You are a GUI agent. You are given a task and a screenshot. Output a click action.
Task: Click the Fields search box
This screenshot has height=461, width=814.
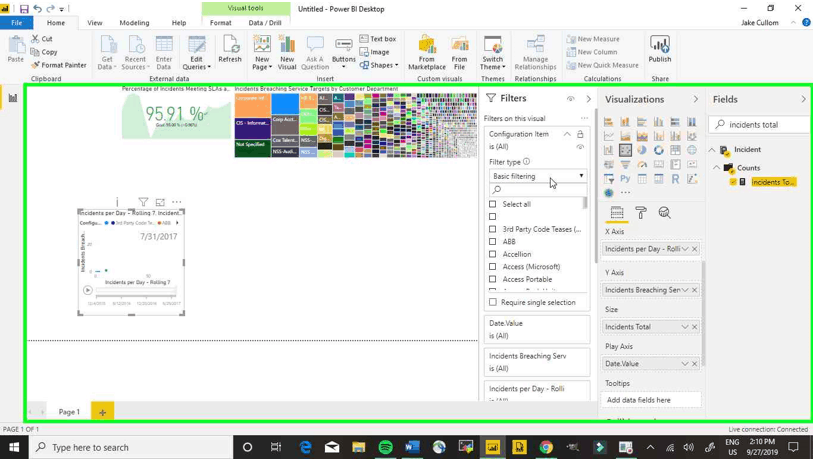(x=759, y=125)
